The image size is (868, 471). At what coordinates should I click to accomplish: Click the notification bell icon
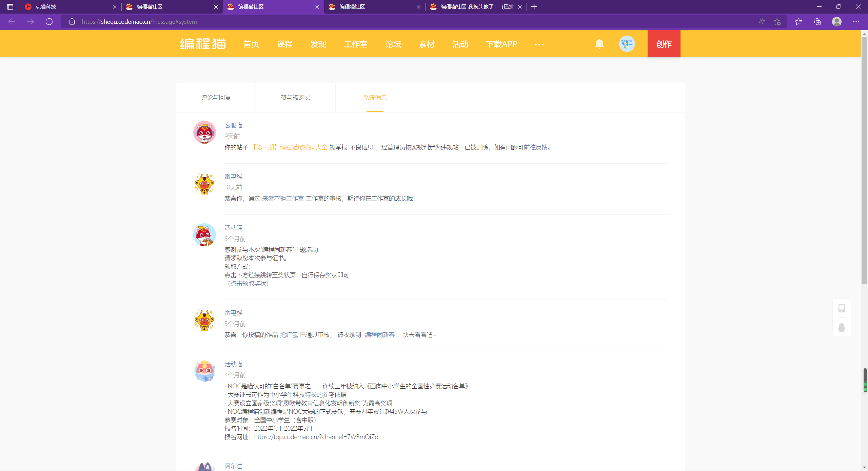[x=599, y=44]
